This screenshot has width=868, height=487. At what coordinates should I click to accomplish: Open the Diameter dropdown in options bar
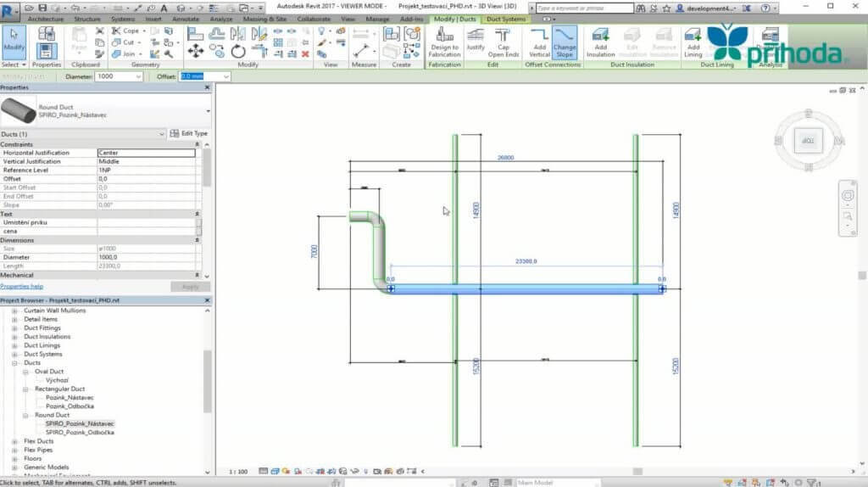[137, 76]
